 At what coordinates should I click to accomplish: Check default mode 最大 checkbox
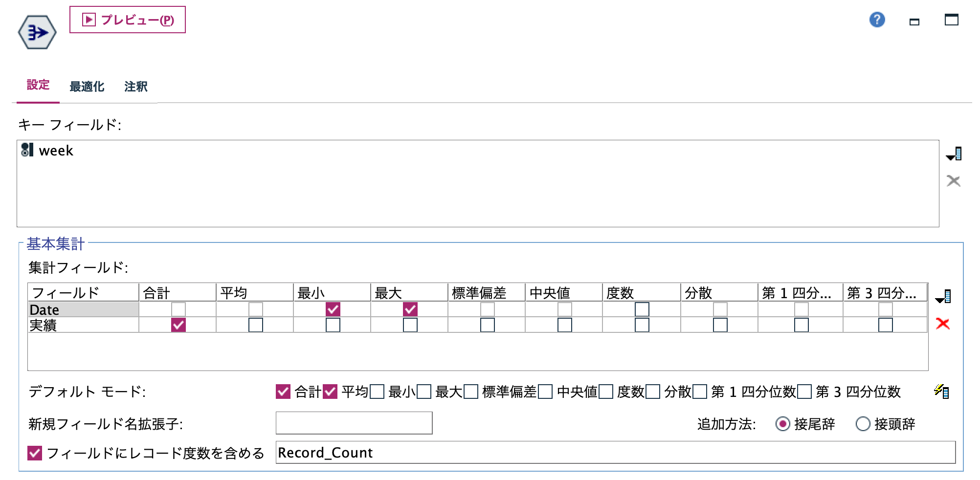(x=424, y=392)
